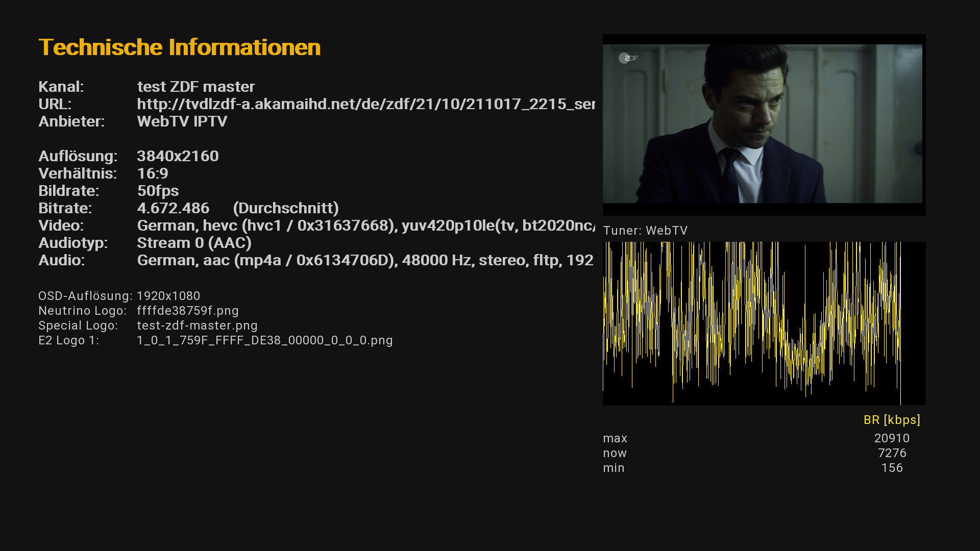Click the Special Logo filename test-zdf-master.png

click(197, 325)
